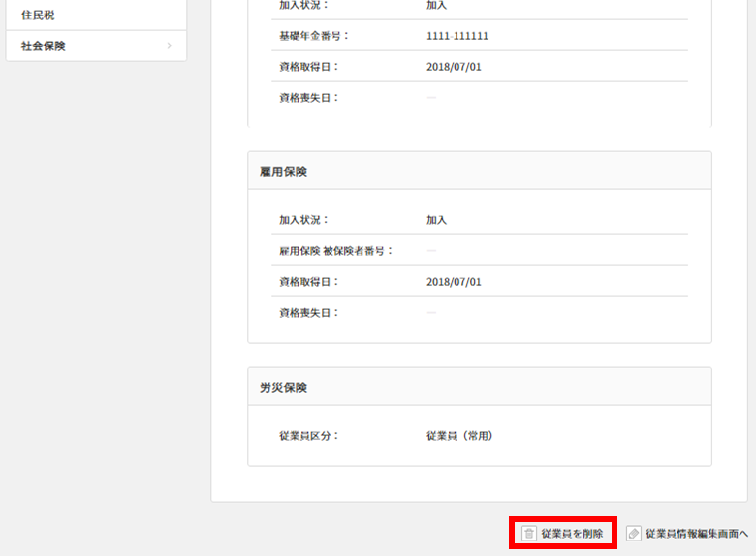Click the 従業員区分 label in 労災保険
This screenshot has width=756, height=556.
[x=309, y=436]
